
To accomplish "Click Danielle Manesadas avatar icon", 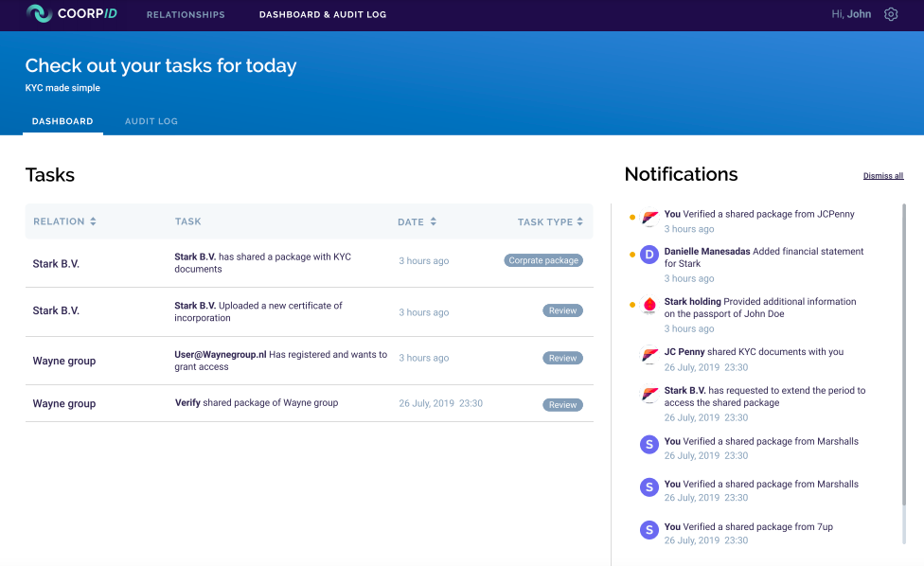I will click(649, 255).
